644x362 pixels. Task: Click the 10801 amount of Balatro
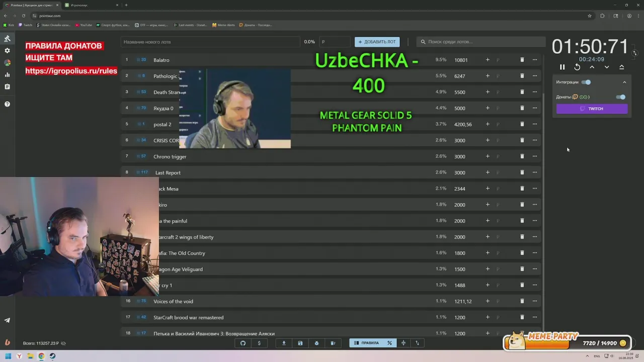click(461, 60)
